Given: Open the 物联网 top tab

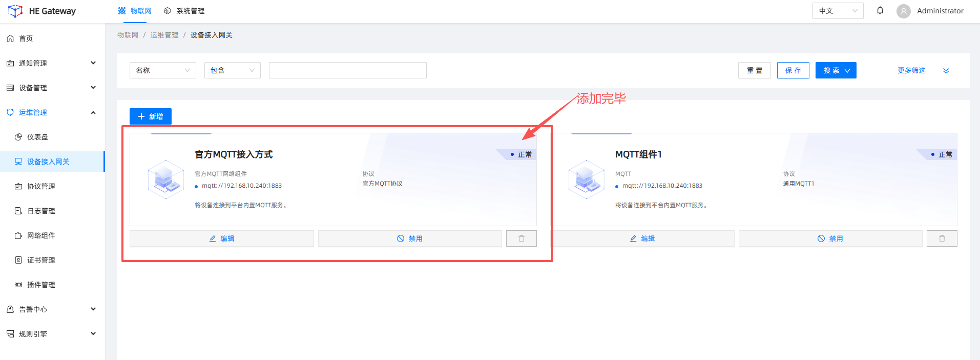Looking at the screenshot, I should pos(135,11).
